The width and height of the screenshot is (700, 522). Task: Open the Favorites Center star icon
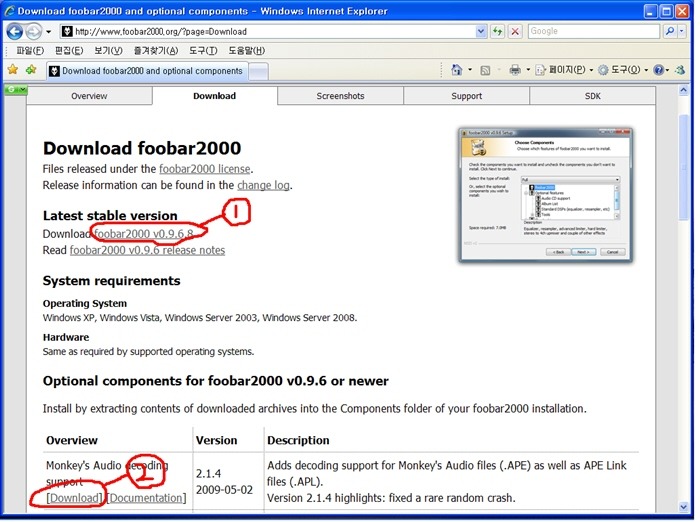[x=13, y=69]
